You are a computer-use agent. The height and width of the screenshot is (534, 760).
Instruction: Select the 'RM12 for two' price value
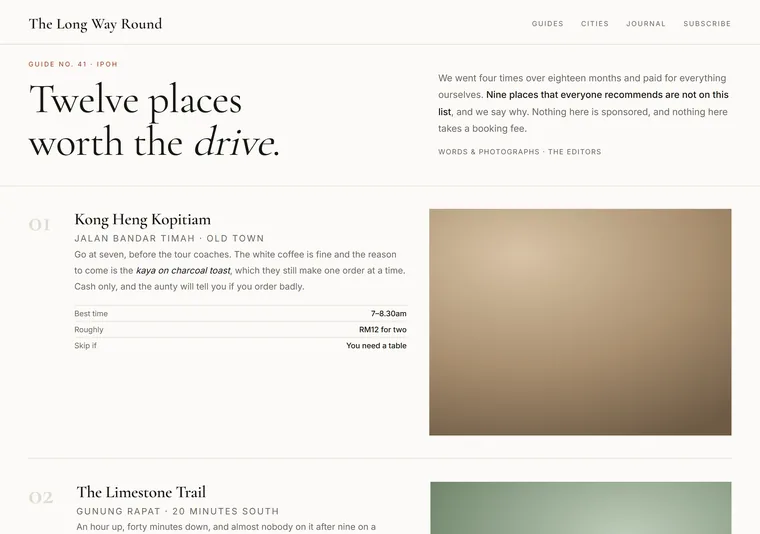pyautogui.click(x=383, y=330)
